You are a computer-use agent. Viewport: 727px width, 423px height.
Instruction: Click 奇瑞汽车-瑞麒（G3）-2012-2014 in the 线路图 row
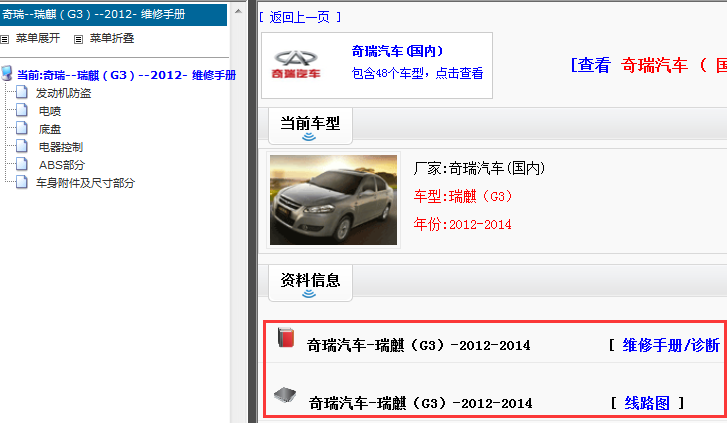tap(420, 404)
